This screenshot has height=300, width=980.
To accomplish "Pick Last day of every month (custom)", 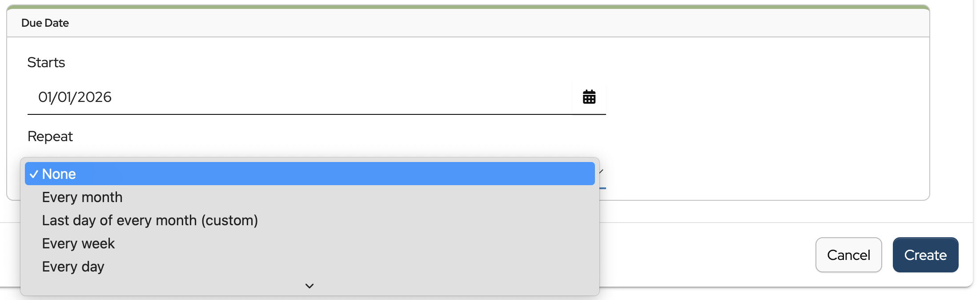I will point(150,220).
